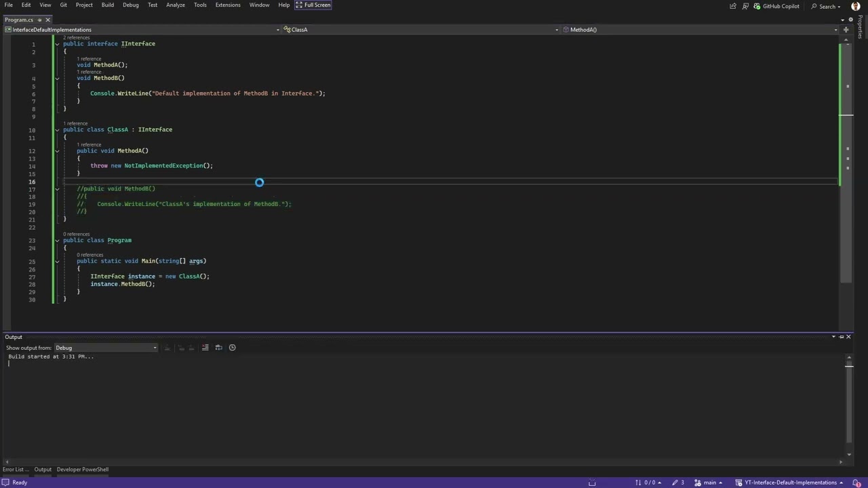Close the Output panel
The width and height of the screenshot is (868, 488).
tap(848, 337)
